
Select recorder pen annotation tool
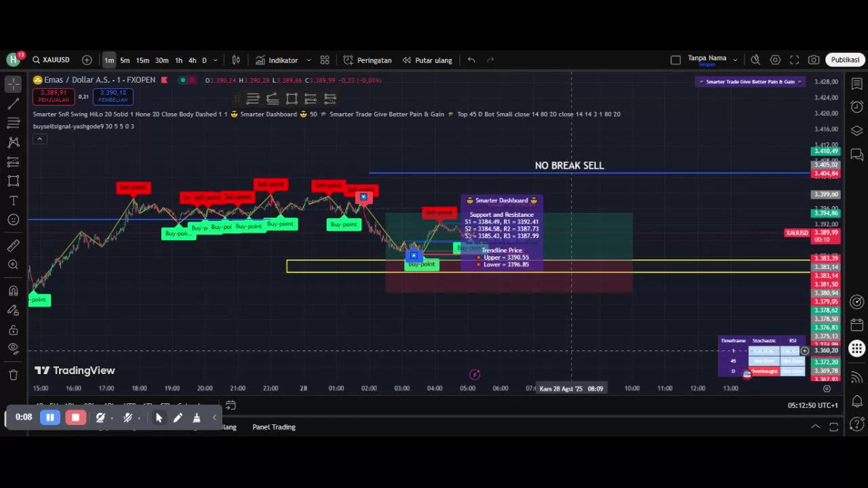[x=178, y=418]
